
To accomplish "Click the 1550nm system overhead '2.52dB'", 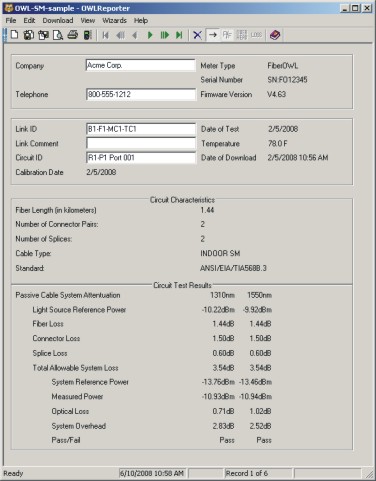I will tap(260, 426).
